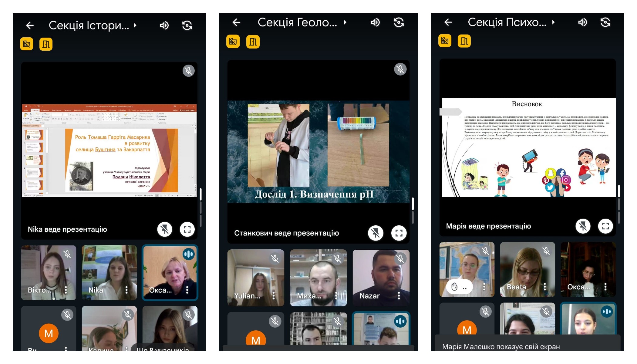Click Nika веде презентацію label
The height and width of the screenshot is (364, 637).
tap(67, 229)
